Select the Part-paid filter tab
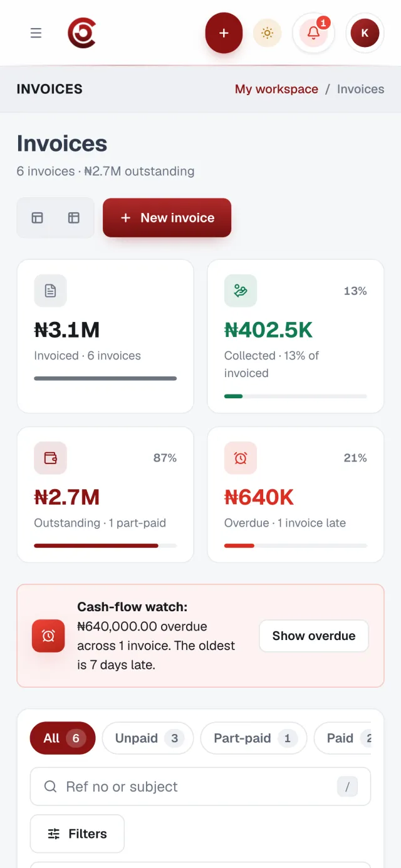Image resolution: width=401 pixels, height=868 pixels. click(x=254, y=738)
